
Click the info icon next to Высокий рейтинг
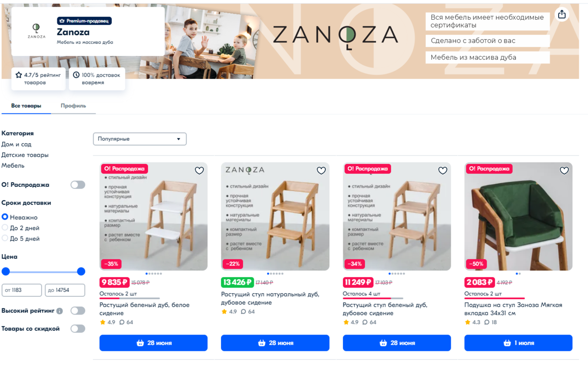pyautogui.click(x=60, y=311)
